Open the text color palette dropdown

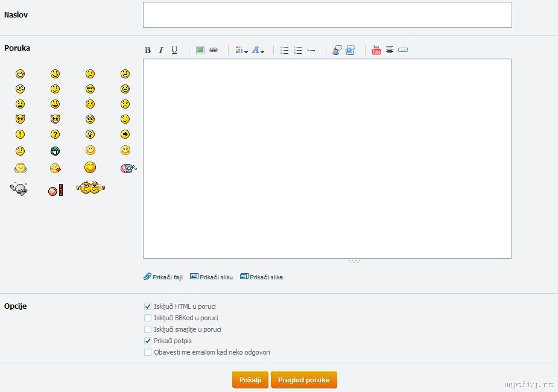pyautogui.click(x=241, y=50)
